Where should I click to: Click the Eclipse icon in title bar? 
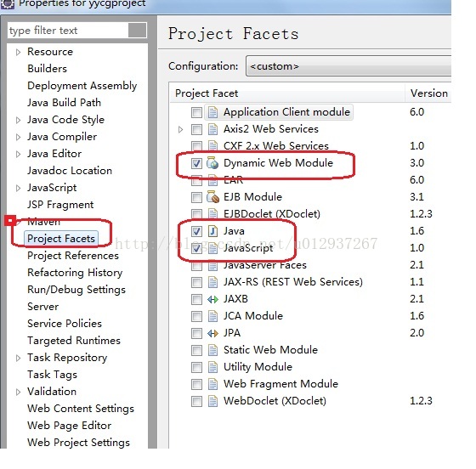[x=7, y=3]
